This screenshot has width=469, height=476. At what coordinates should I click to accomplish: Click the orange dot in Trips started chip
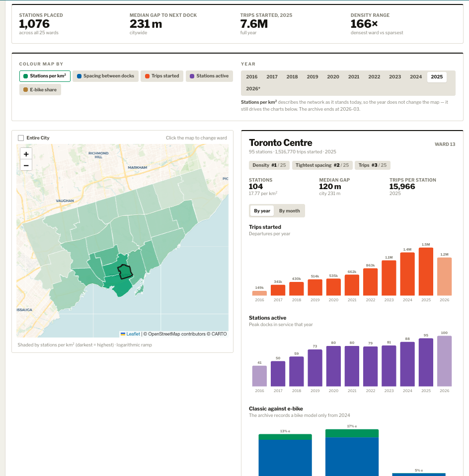pos(148,76)
